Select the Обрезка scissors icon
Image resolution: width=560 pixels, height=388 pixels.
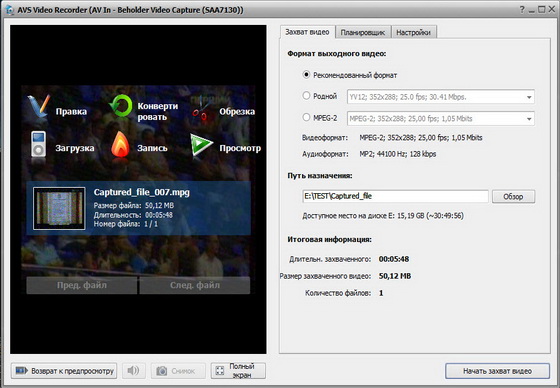pyautogui.click(x=201, y=108)
